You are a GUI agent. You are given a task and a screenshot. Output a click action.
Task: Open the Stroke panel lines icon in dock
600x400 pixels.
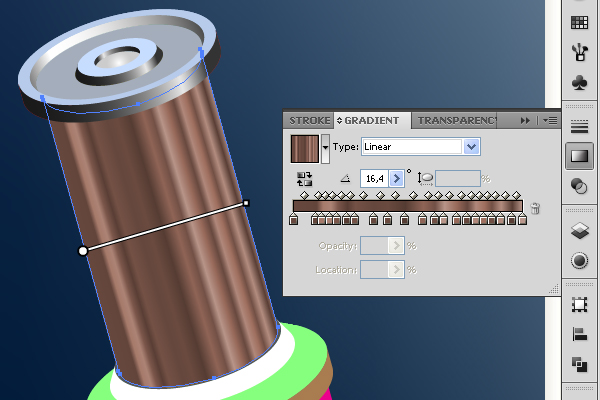click(579, 126)
